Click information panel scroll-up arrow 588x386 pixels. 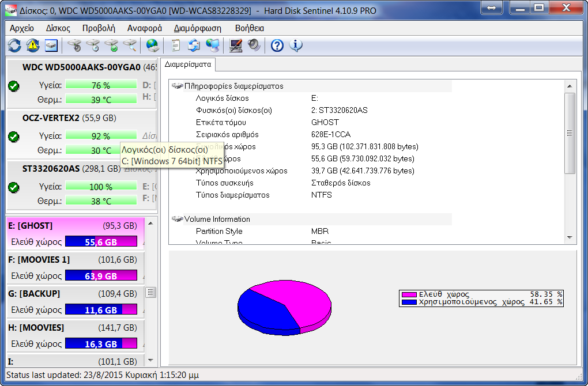point(570,86)
